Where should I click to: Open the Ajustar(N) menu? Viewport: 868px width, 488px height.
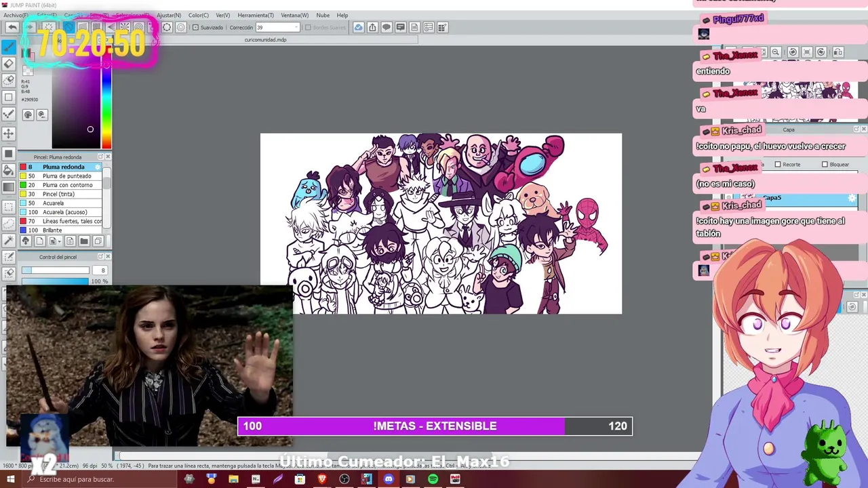coord(169,15)
